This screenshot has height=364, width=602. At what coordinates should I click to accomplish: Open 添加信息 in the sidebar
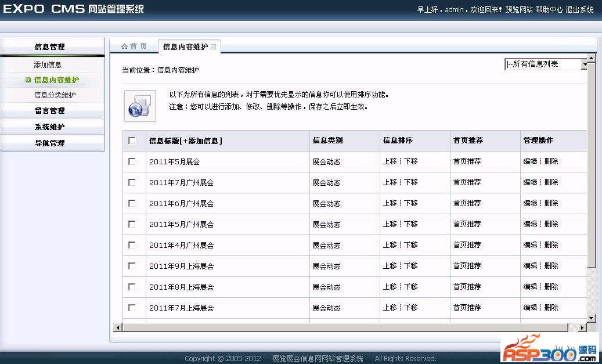point(48,65)
